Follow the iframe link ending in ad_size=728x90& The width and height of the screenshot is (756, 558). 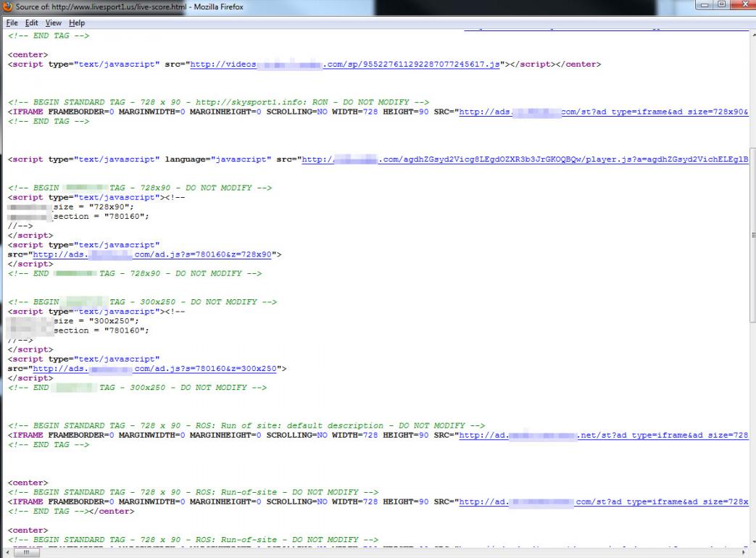point(604,112)
